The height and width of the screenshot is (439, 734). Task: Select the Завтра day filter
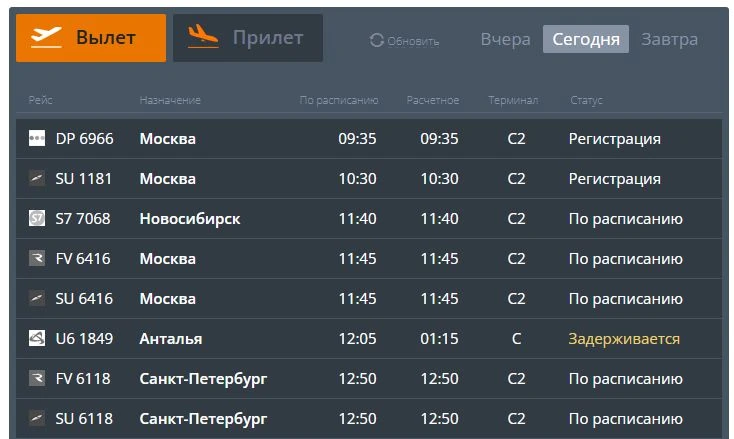click(x=669, y=39)
